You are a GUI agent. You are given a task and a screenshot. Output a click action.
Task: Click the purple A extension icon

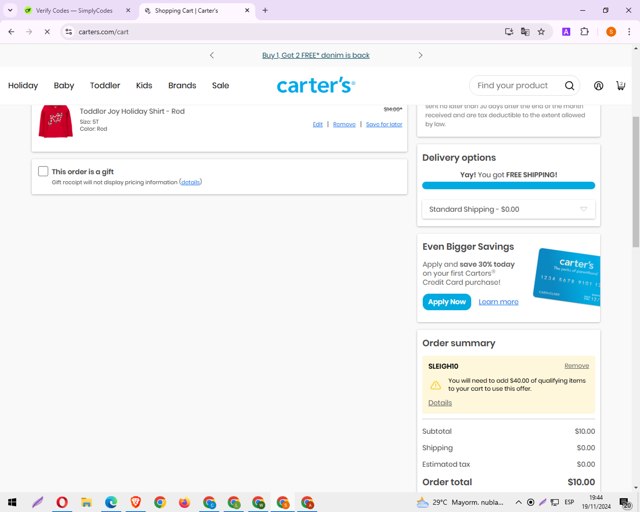tap(566, 32)
